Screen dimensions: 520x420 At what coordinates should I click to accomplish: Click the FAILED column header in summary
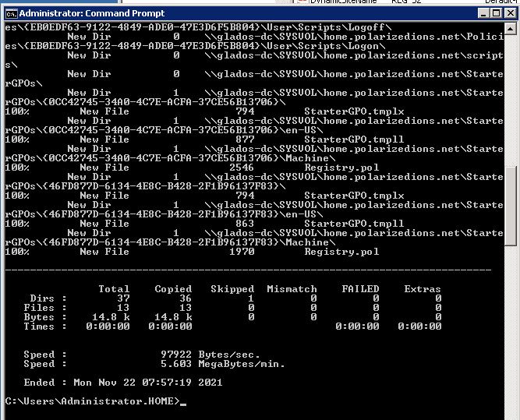pyautogui.click(x=360, y=289)
